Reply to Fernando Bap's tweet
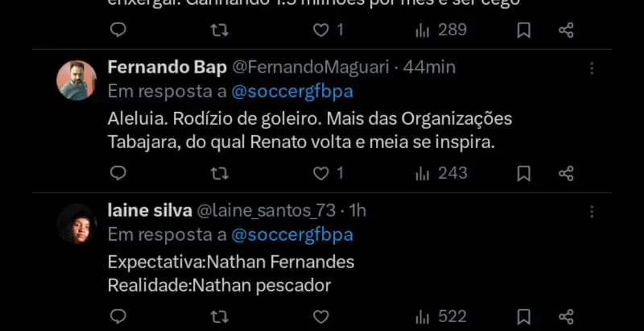Viewport: 644px width, 331px height. point(118,173)
